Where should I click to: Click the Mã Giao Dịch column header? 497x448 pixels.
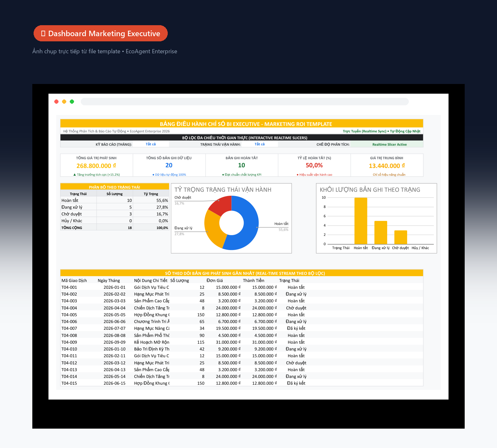tap(74, 280)
